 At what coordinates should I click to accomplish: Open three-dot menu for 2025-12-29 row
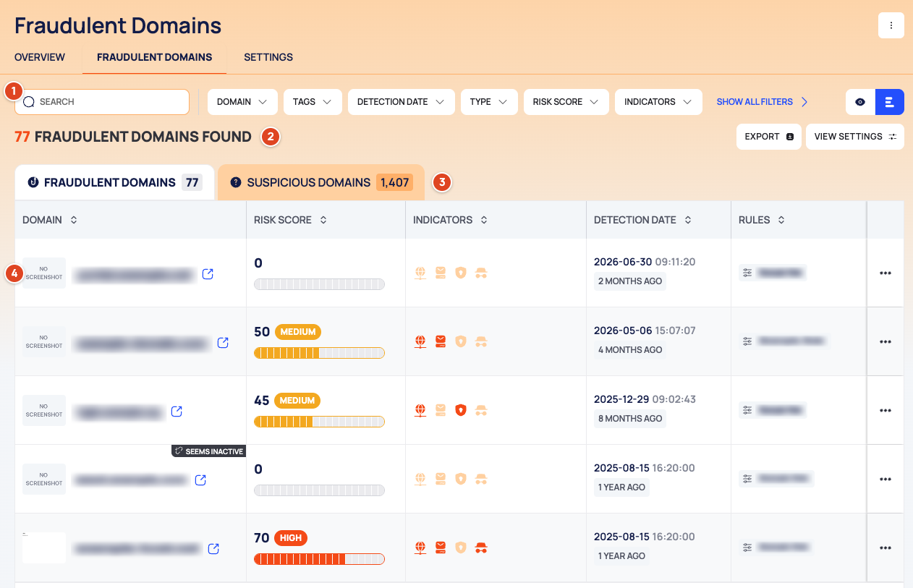coord(886,411)
